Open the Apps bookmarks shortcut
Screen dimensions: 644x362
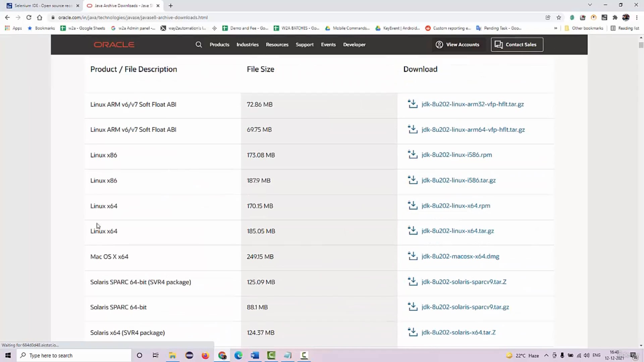[x=13, y=28]
